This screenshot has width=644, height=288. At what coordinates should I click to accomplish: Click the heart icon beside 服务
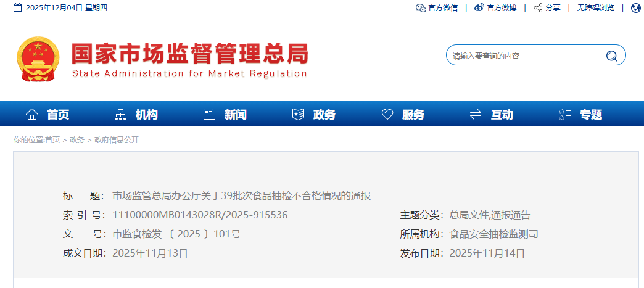click(x=387, y=114)
